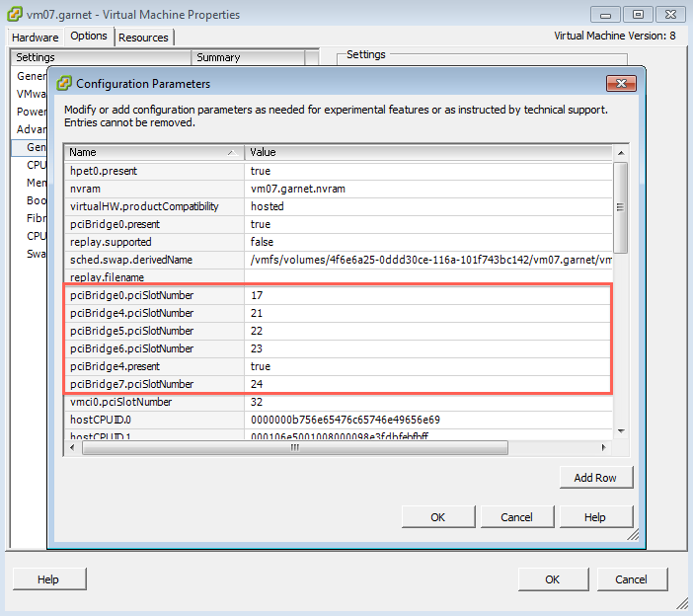Edit value 32 of vmci0 slot
Screen dimensions: 693x616
[428, 402]
